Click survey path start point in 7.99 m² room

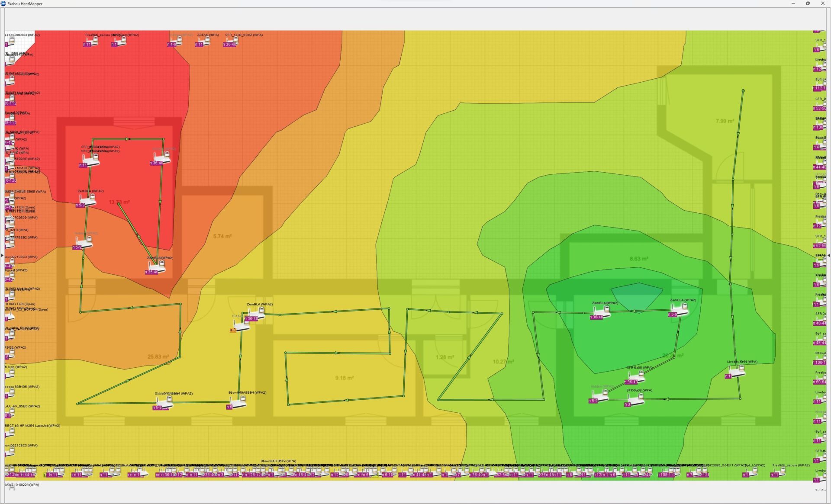(743, 91)
